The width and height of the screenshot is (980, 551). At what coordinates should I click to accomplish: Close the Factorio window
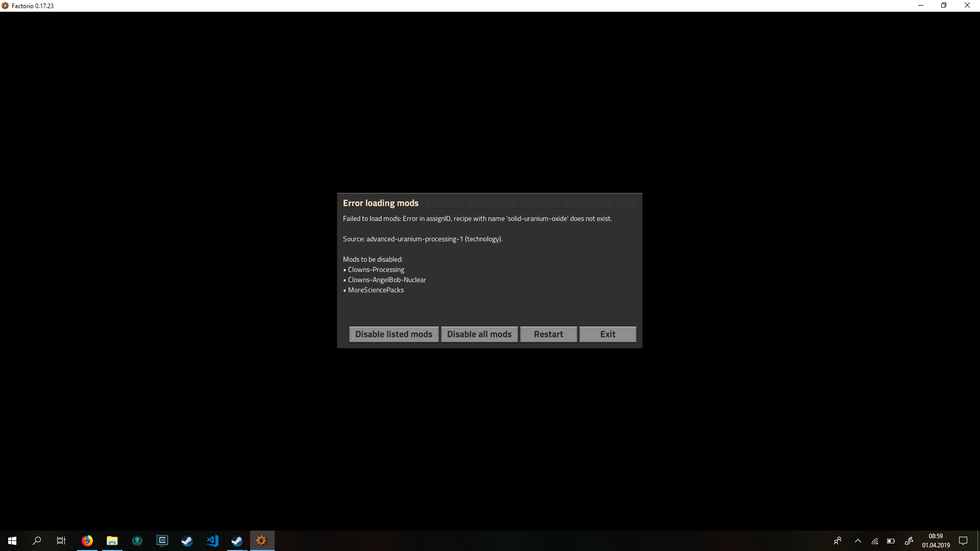coord(967,6)
